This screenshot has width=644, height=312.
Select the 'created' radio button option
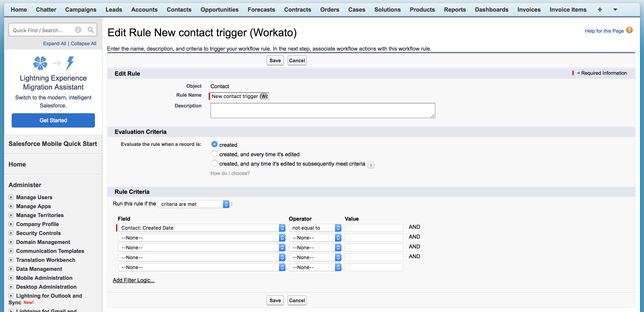(x=214, y=145)
